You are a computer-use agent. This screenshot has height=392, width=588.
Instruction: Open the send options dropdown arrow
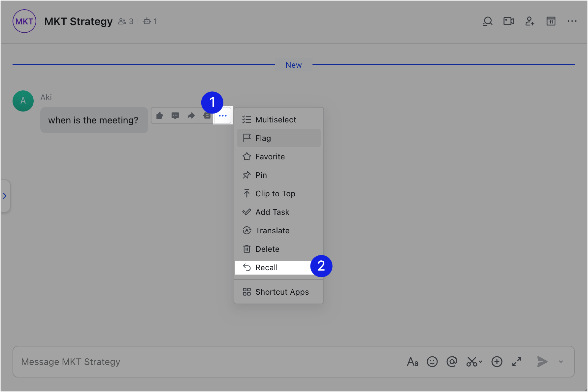click(x=561, y=362)
